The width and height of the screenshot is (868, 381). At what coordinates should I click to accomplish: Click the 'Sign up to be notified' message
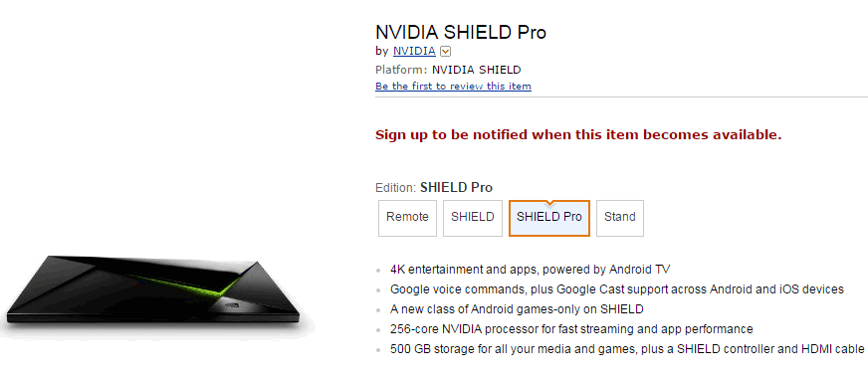point(578,134)
